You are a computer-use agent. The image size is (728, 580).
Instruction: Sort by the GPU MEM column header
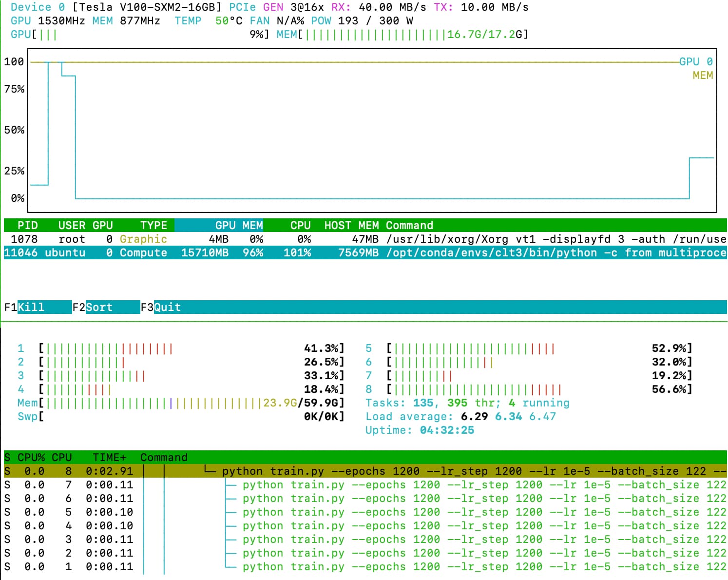238,225
